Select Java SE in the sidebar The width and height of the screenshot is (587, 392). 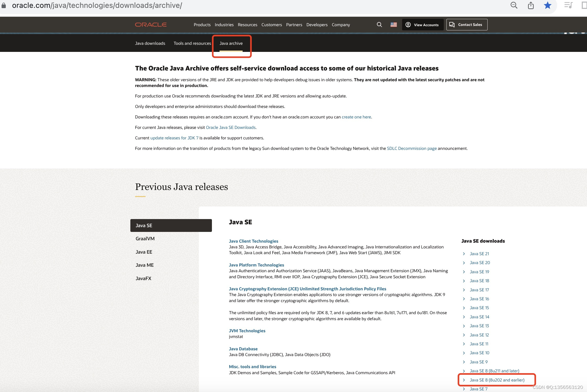pyautogui.click(x=171, y=225)
